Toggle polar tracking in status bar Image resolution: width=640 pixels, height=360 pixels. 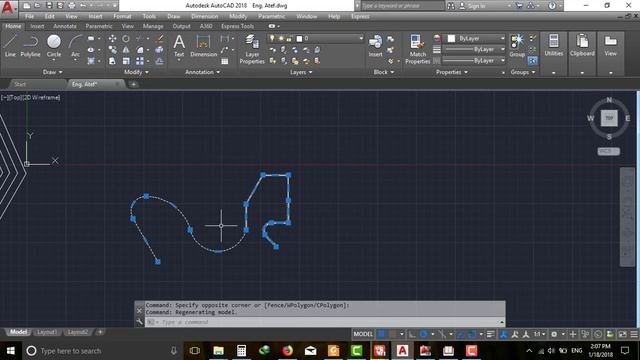pyautogui.click(x=423, y=334)
